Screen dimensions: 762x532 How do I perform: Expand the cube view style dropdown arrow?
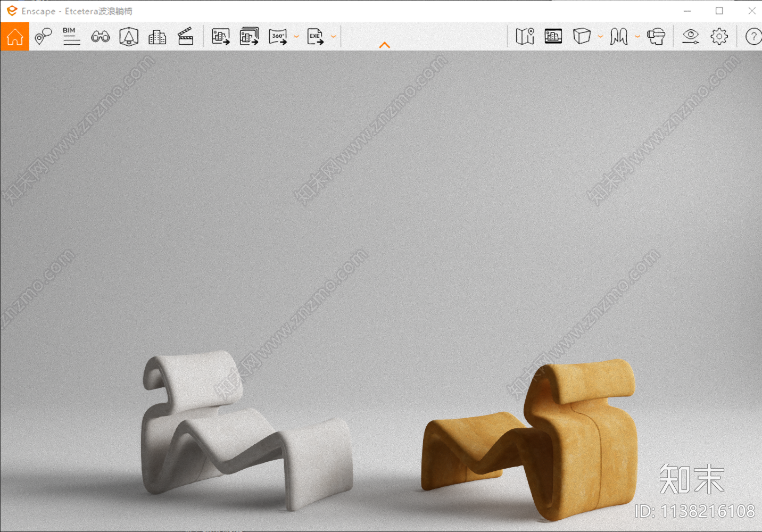pos(600,37)
